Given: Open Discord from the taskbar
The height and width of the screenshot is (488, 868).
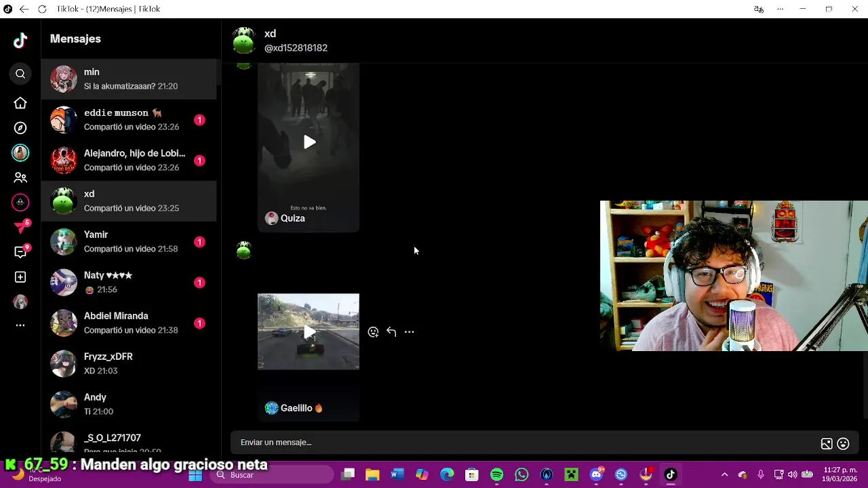Looking at the screenshot, I should pyautogui.click(x=597, y=474).
